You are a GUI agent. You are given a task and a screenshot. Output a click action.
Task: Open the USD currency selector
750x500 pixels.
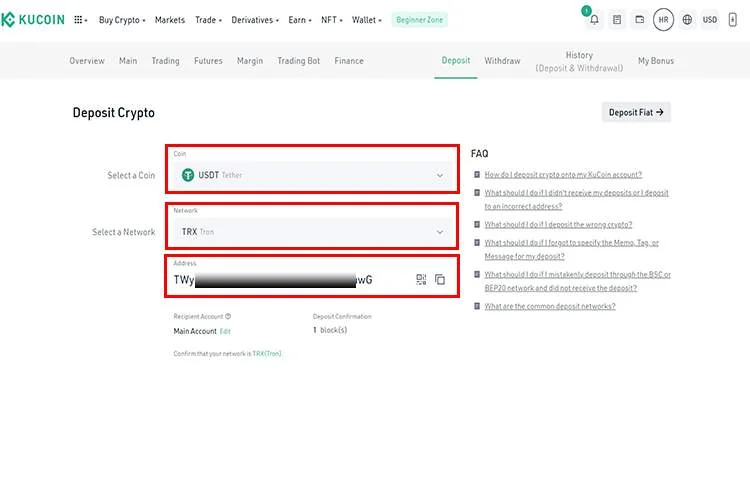pos(710,20)
